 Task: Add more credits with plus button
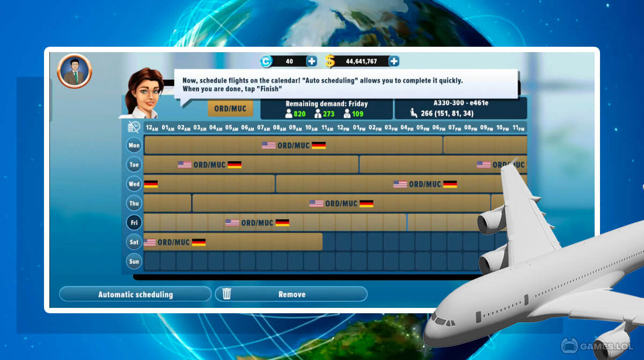pyautogui.click(x=312, y=61)
